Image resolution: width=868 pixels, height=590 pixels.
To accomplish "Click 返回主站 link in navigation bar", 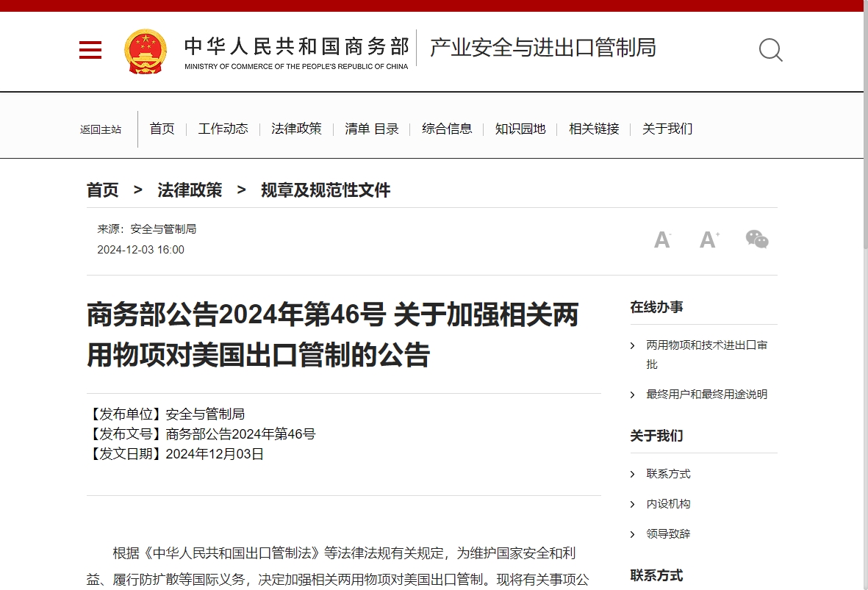I will (x=101, y=129).
